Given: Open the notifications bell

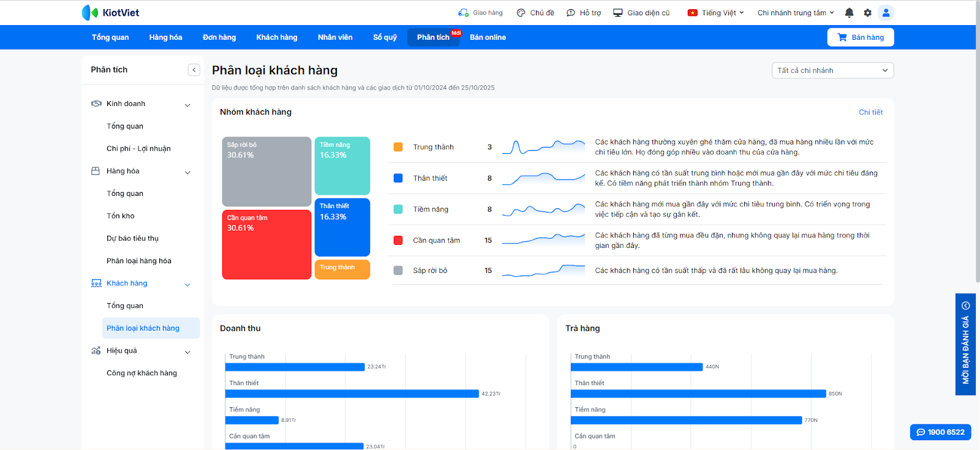Looking at the screenshot, I should [849, 12].
